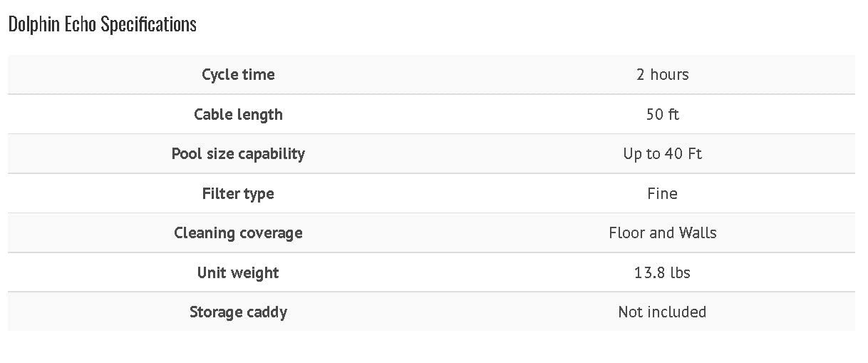
Task: Click the word 'Echo' in the heading
Action: point(78,24)
